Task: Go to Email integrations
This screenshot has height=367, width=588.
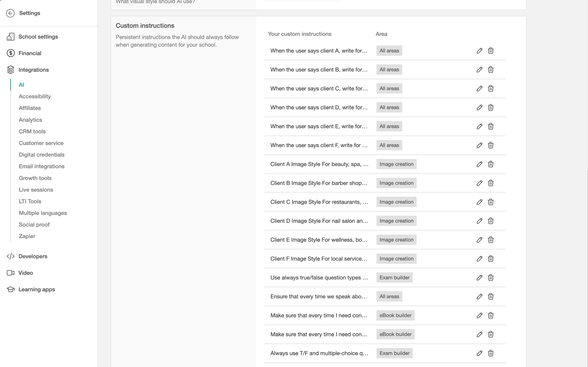Action: pyautogui.click(x=42, y=166)
